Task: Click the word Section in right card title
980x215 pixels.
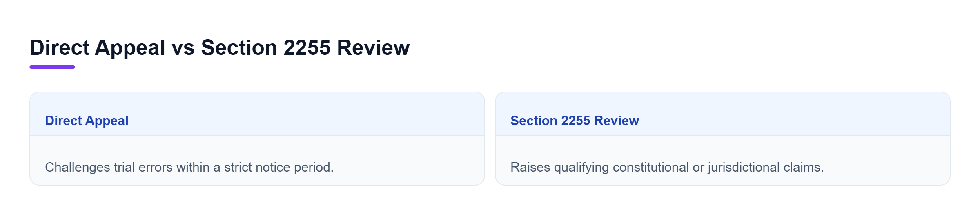Action: coord(534,121)
